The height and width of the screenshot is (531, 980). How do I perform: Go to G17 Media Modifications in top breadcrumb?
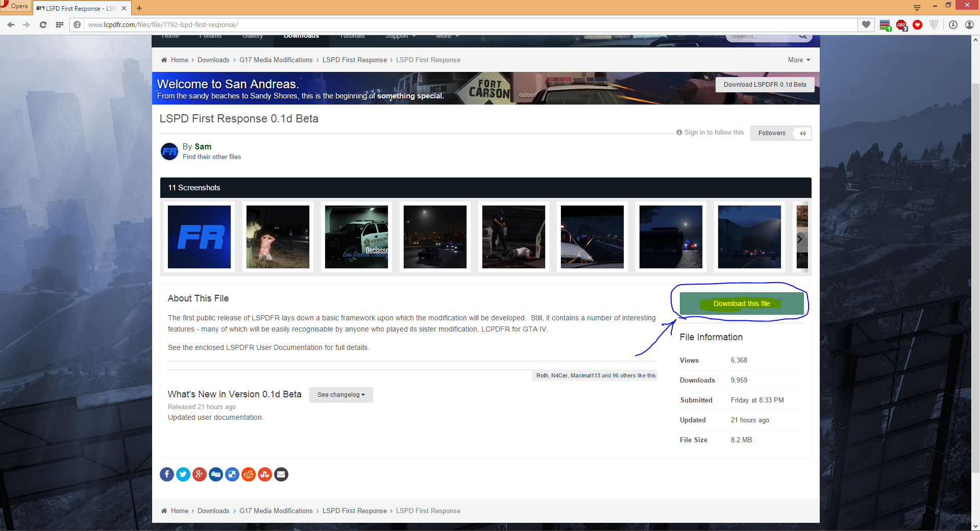click(x=276, y=60)
